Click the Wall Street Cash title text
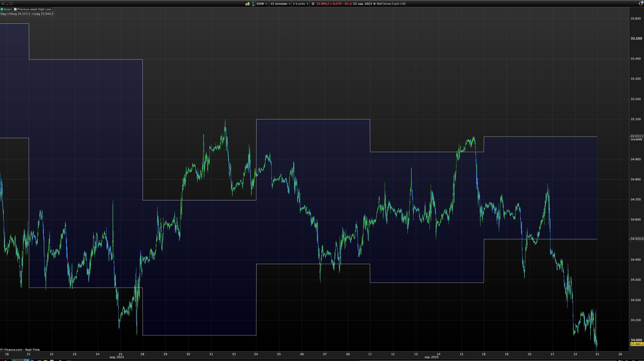 click(391, 4)
